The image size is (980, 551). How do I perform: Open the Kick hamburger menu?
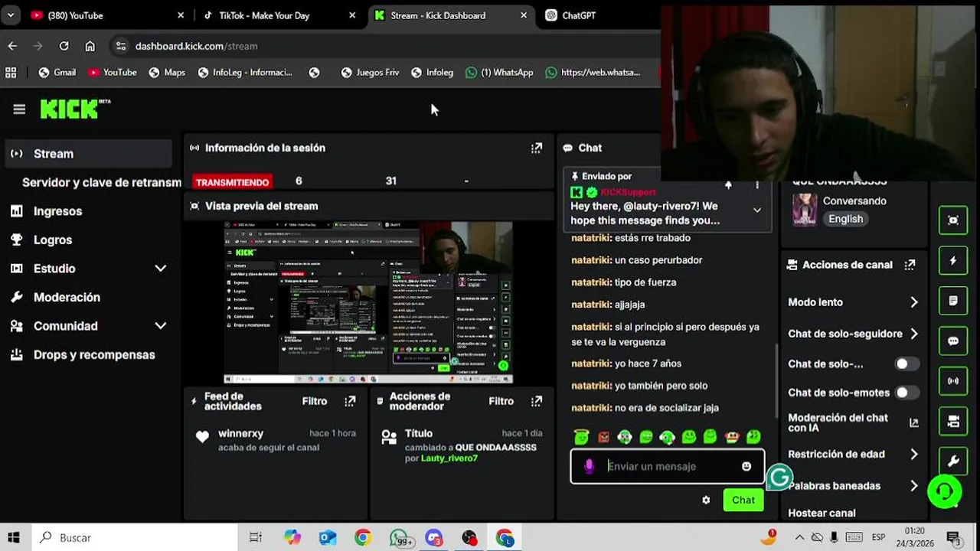[x=19, y=109]
